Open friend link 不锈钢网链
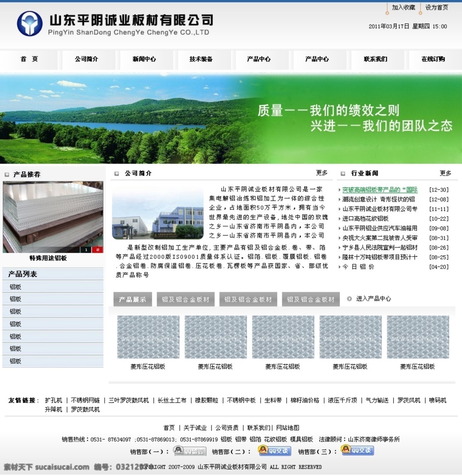The height and width of the screenshot is (476, 462). click(x=85, y=400)
